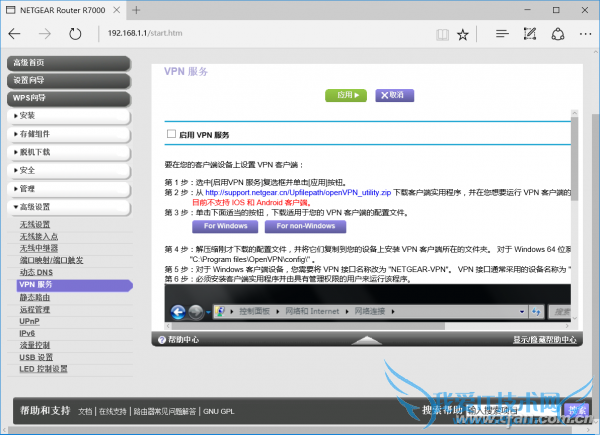
Task: Click the search help input field
Action: (514, 411)
